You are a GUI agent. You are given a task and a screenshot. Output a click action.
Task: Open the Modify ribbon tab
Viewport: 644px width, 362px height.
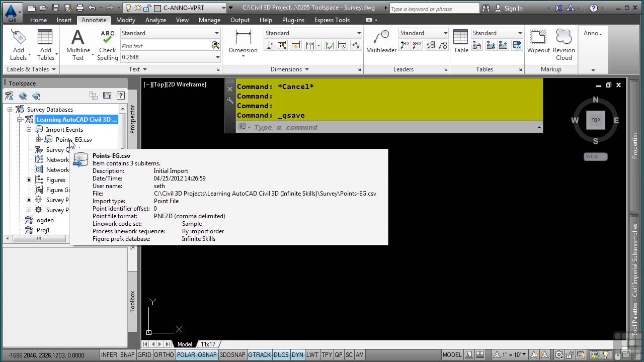(125, 20)
